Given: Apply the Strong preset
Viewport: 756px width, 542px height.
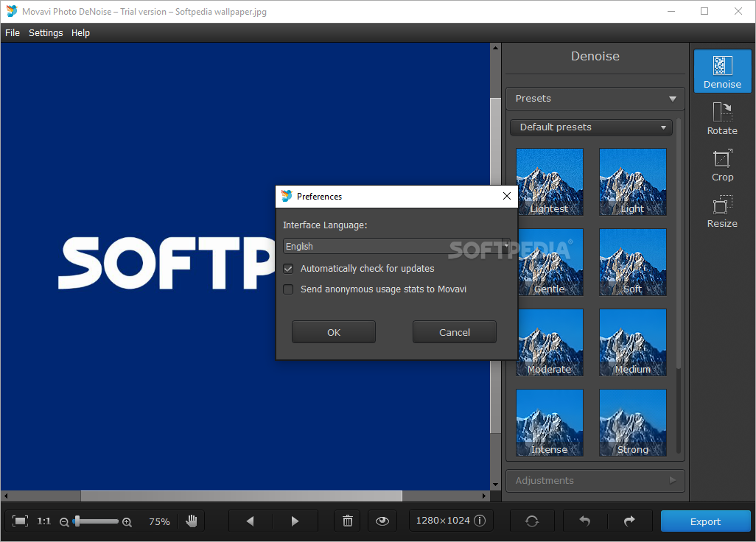Looking at the screenshot, I should (x=632, y=423).
